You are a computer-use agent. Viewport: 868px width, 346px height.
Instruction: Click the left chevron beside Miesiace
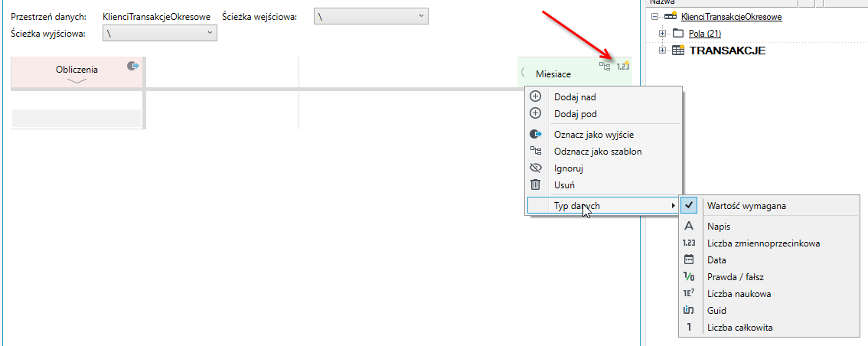pyautogui.click(x=523, y=73)
